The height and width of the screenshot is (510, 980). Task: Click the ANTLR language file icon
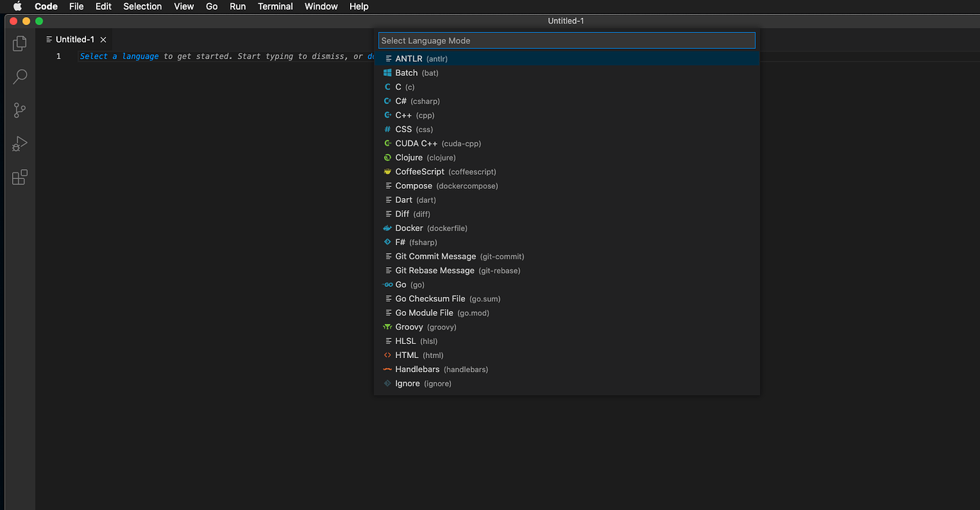tap(388, 59)
